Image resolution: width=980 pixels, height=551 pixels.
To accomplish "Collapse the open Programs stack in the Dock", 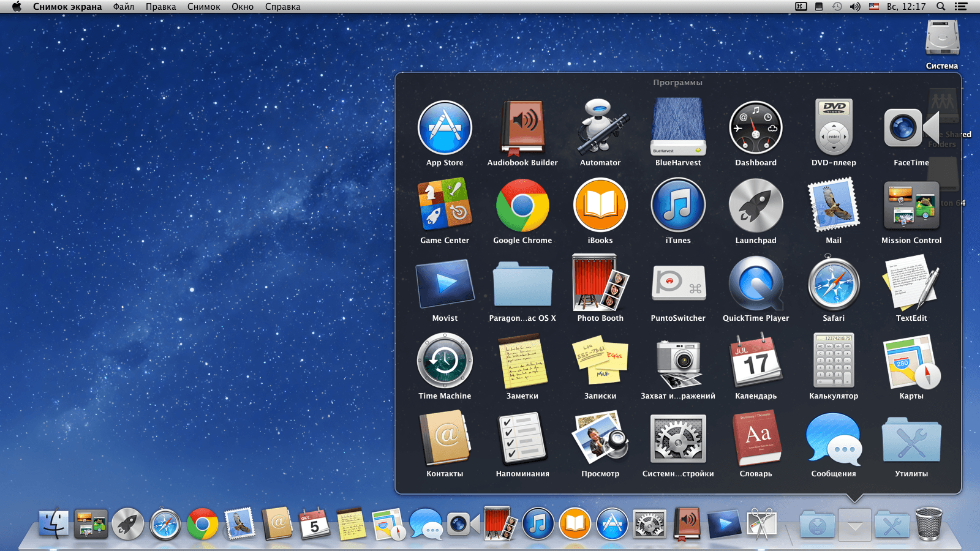I will pyautogui.click(x=855, y=525).
